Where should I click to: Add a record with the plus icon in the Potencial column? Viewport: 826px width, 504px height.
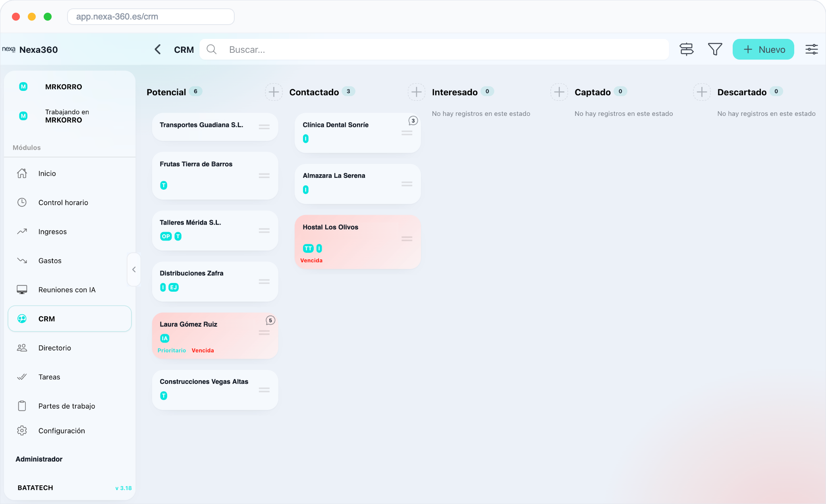[x=274, y=92]
